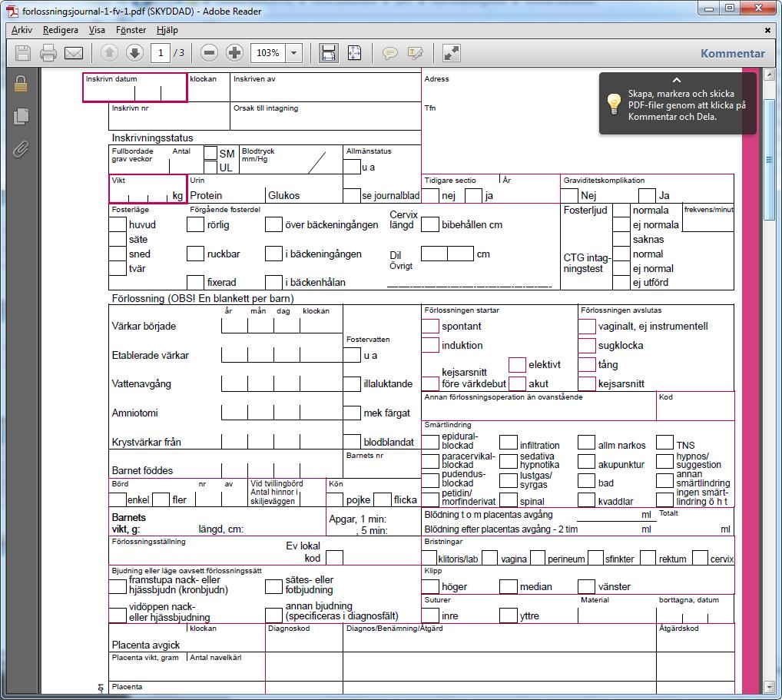Tick the flicka checkbox
Image resolution: width=782 pixels, height=700 pixels.
[x=382, y=499]
